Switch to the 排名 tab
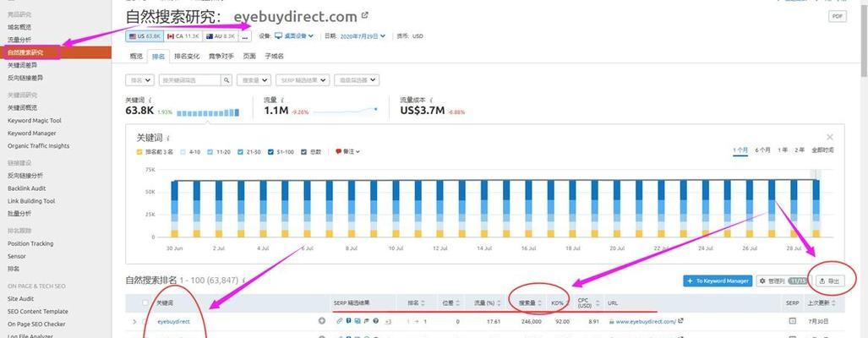This screenshot has width=868, height=338. (158, 56)
